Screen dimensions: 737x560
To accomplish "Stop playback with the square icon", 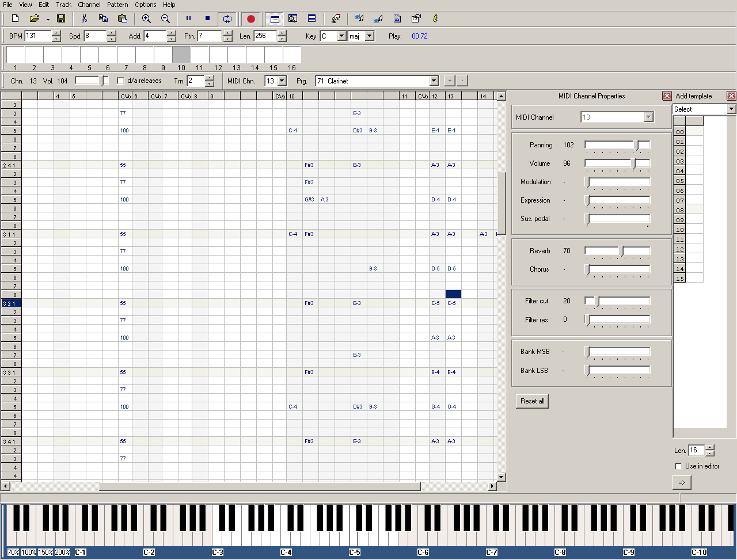I will 207,18.
